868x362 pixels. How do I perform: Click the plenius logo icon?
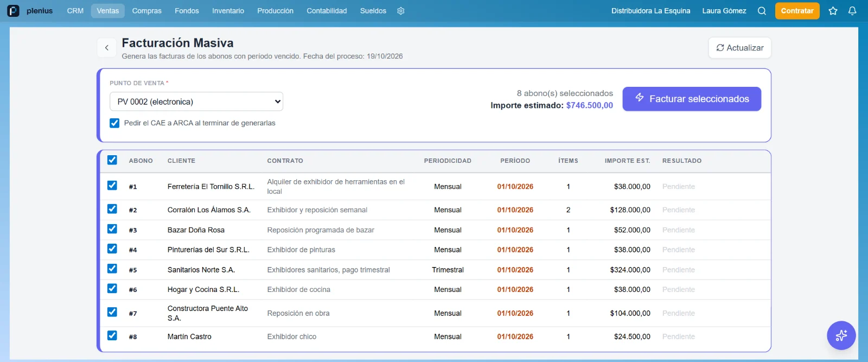(x=13, y=11)
